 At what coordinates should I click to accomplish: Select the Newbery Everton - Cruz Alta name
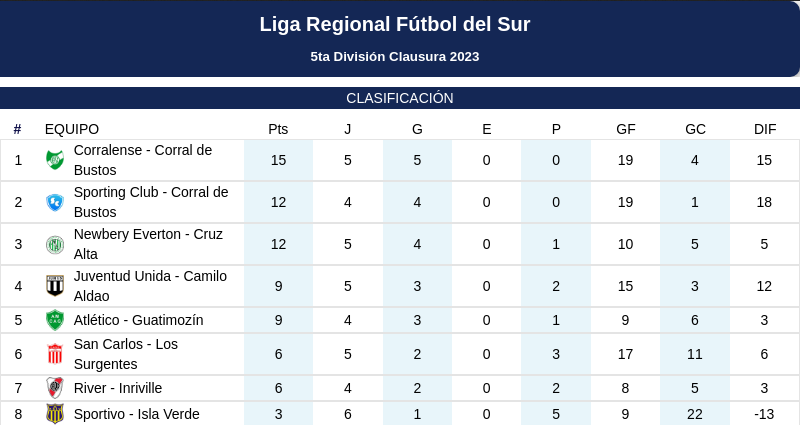(x=148, y=244)
